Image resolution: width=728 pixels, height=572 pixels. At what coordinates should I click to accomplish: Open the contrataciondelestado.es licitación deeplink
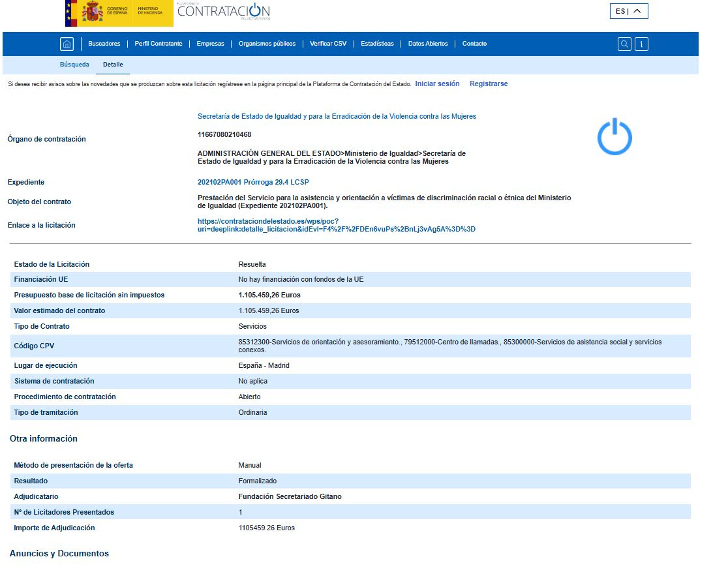337,225
